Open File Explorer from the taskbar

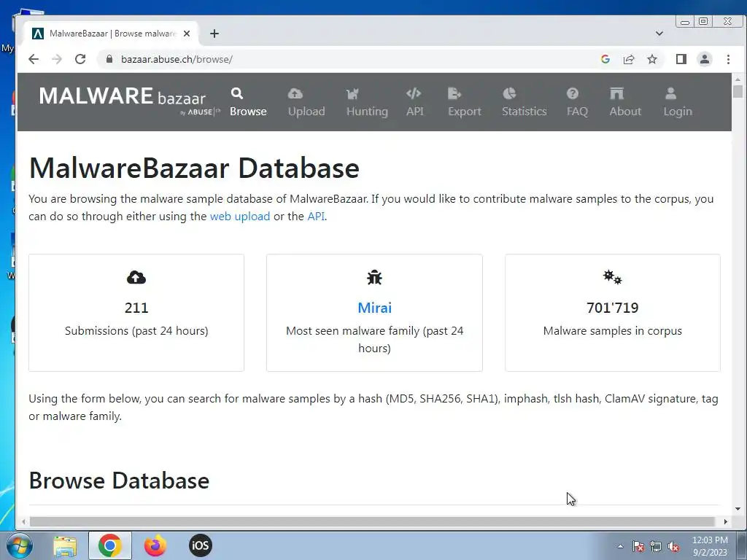tap(65, 545)
